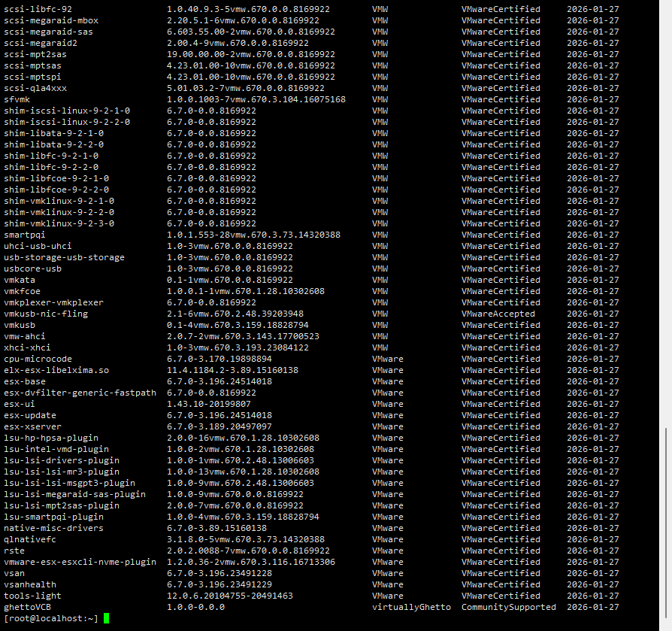The height and width of the screenshot is (631, 672).
Task: Select the virtuallyGhetto vendor text
Action: (x=411, y=607)
